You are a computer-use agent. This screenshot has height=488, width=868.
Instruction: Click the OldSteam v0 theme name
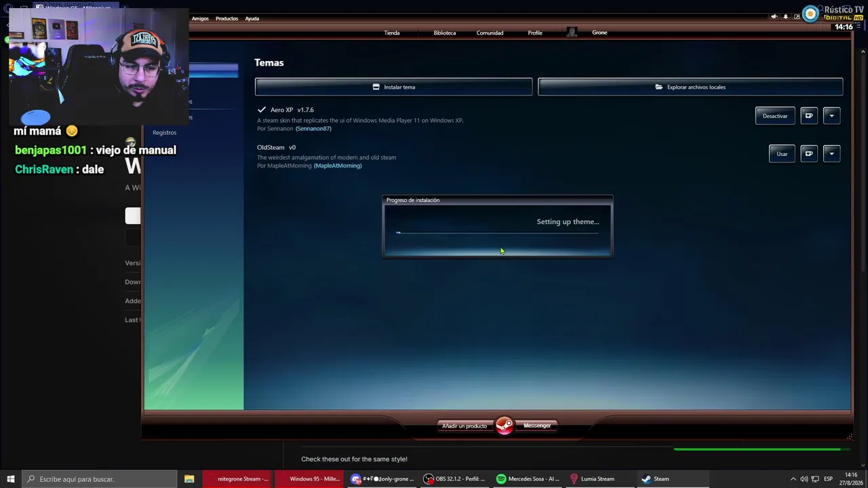[x=277, y=147]
